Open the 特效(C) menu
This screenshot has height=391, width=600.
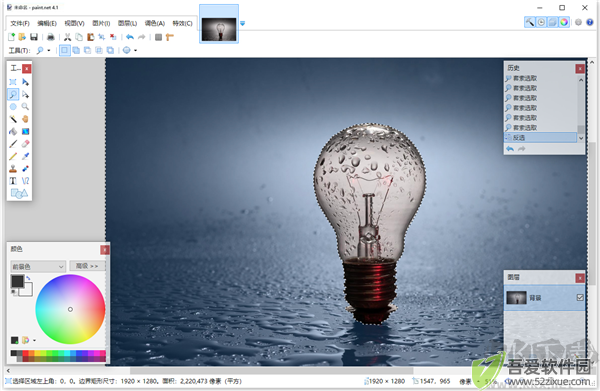click(x=182, y=23)
